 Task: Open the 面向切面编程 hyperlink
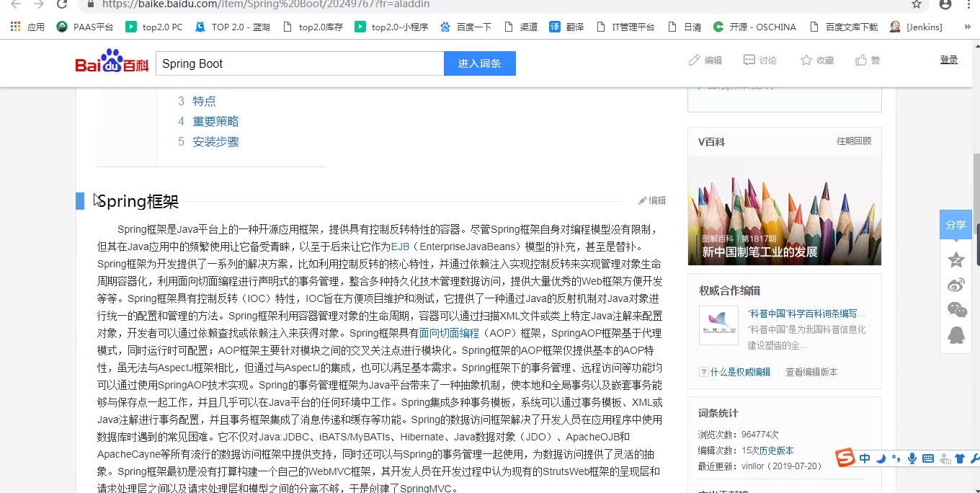point(449,333)
